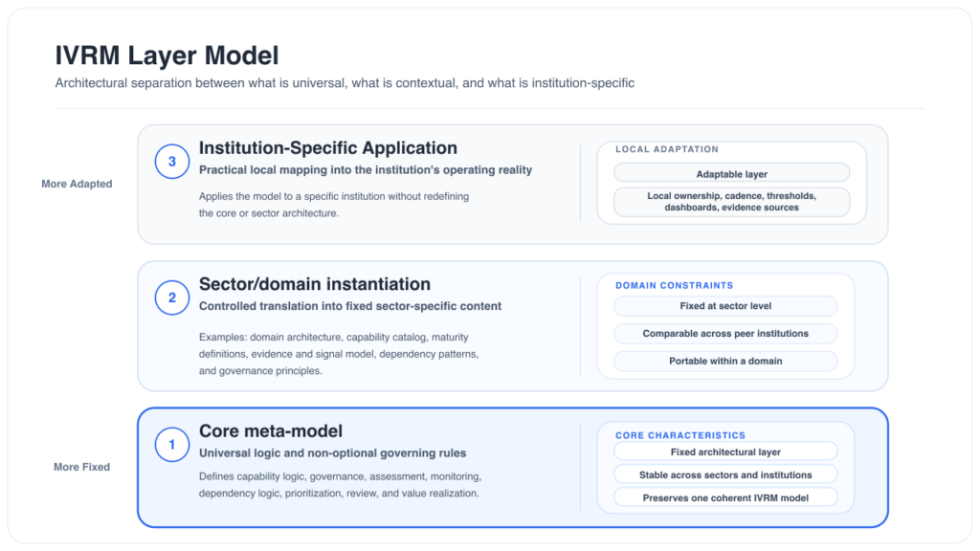
Task: Click the circled number 2 icon
Action: click(172, 298)
